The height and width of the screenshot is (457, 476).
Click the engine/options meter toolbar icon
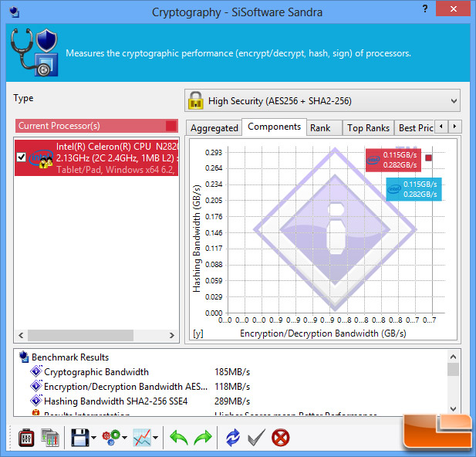tap(26, 438)
